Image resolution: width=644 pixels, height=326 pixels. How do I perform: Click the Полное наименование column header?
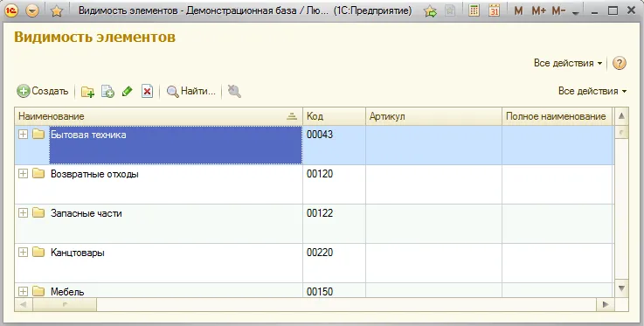coord(557,116)
